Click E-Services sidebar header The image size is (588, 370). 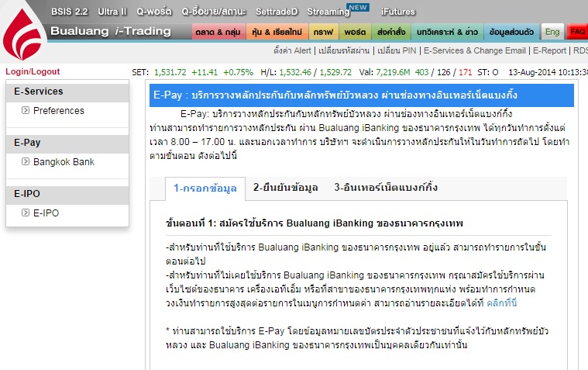67,92
